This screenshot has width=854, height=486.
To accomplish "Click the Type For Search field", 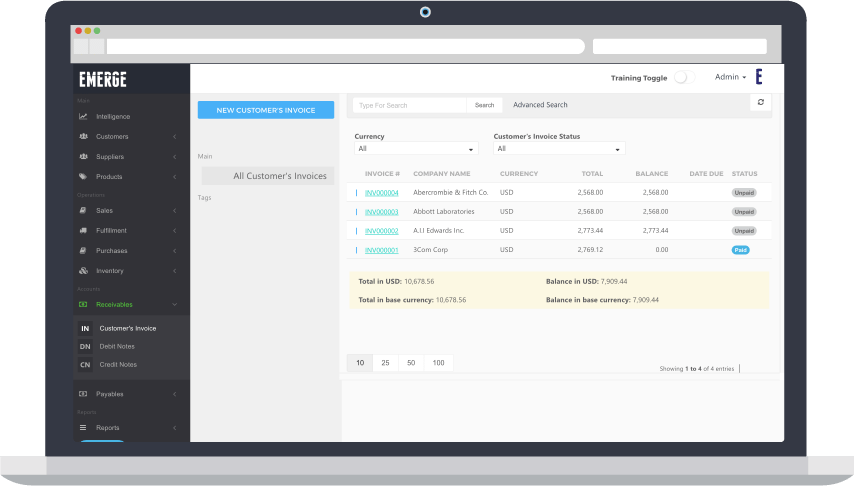I will point(410,105).
